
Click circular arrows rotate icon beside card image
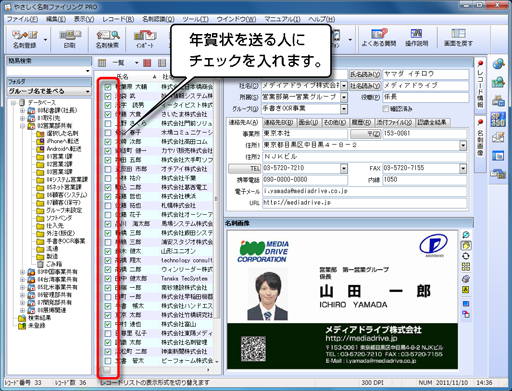pos(466,256)
